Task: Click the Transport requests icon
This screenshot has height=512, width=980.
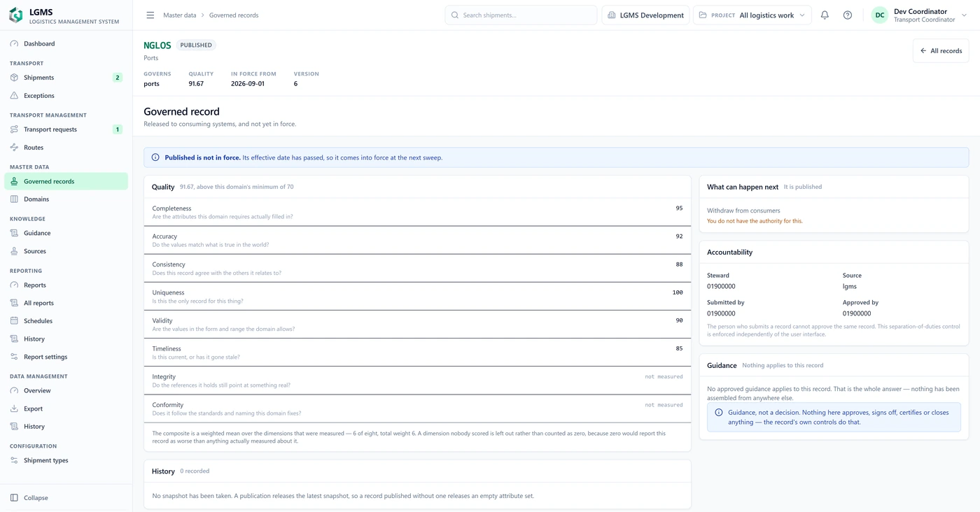Action: coord(14,129)
